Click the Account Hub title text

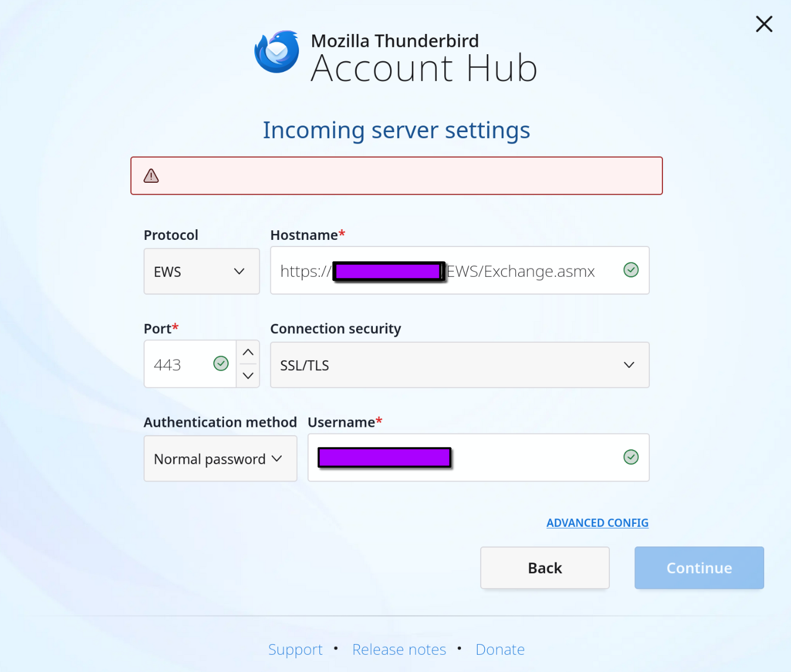pos(424,68)
